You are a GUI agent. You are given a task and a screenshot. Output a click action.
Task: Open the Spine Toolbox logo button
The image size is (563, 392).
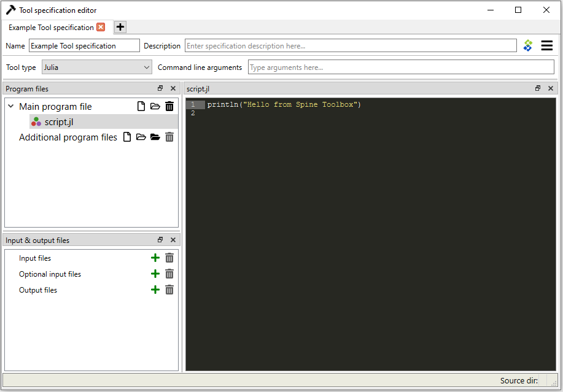click(528, 45)
